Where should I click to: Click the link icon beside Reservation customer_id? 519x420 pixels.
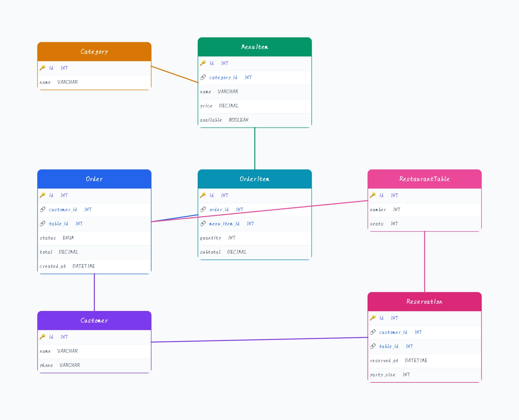pos(373,332)
